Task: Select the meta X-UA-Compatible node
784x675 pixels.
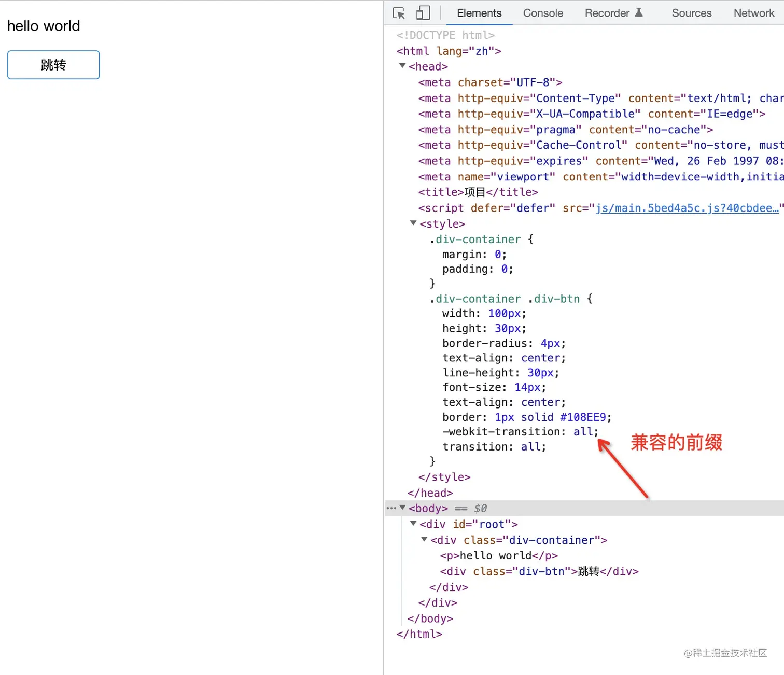Action: click(x=592, y=114)
